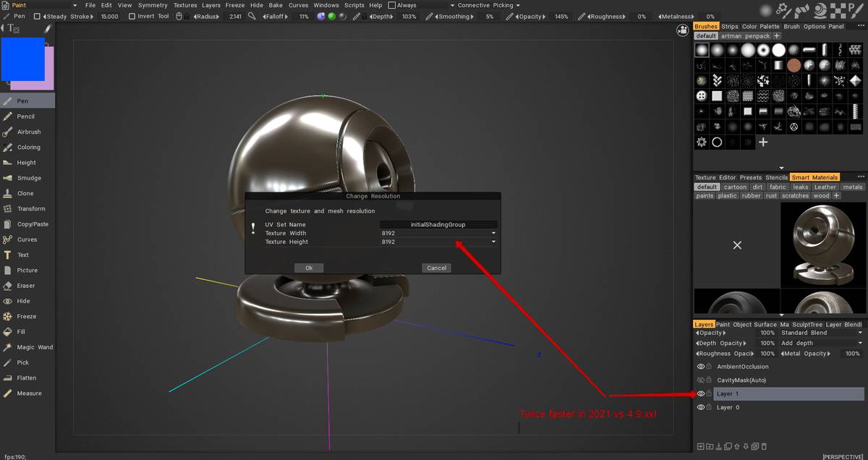Click the blue foreground color swatch
The image size is (868, 460).
click(x=22, y=59)
